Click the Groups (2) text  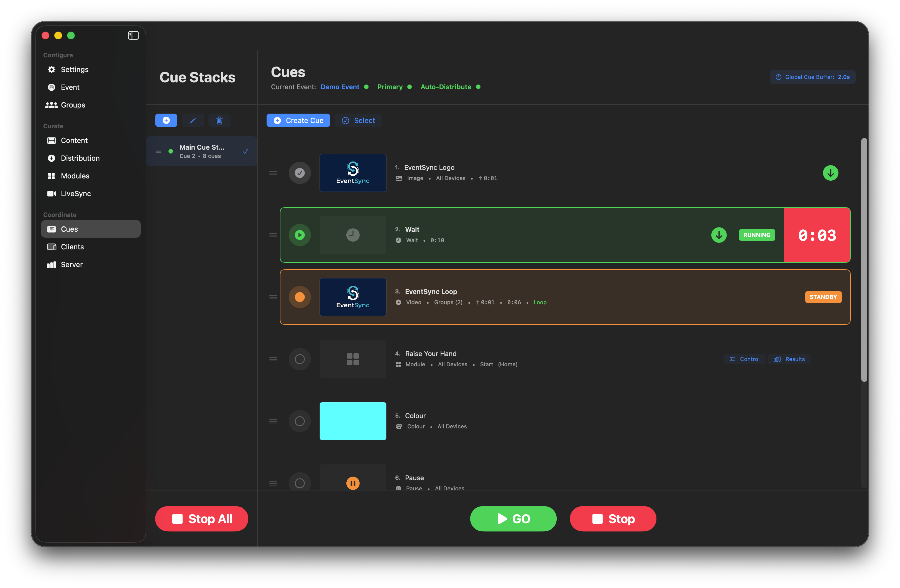point(448,303)
